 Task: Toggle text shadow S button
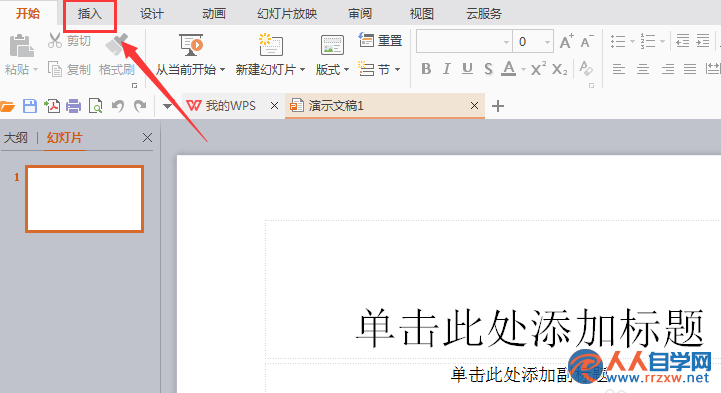click(x=488, y=69)
